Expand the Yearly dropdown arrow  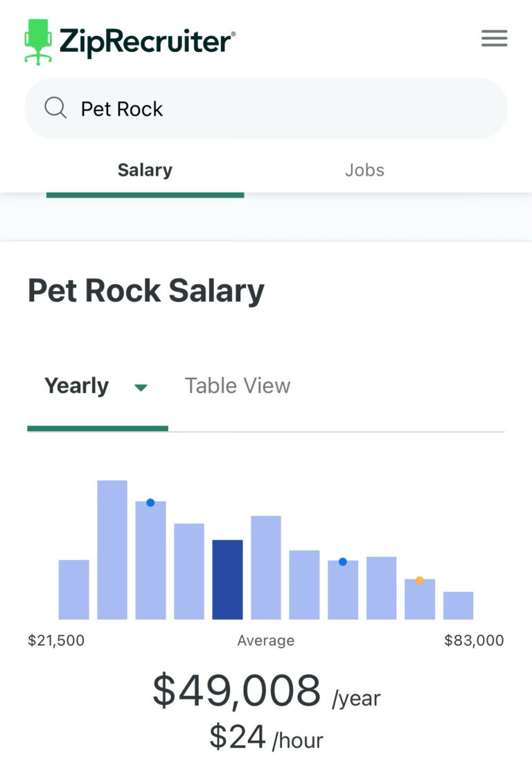click(x=141, y=387)
